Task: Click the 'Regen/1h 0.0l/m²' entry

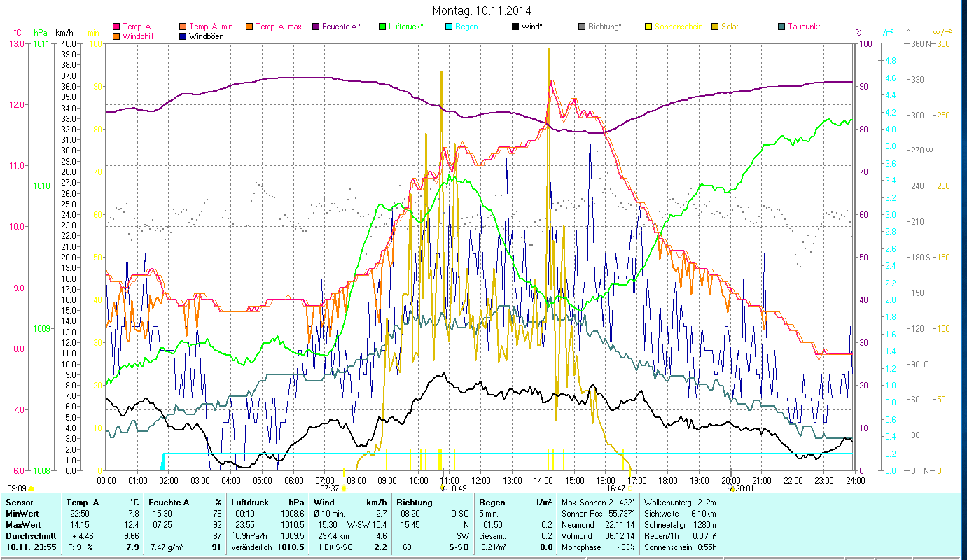Action: (x=679, y=536)
